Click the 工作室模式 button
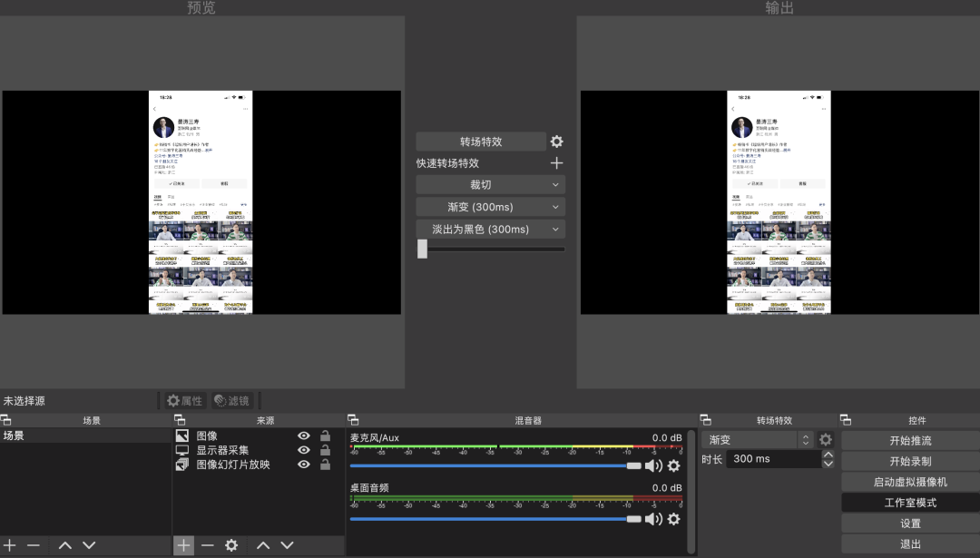 (x=909, y=502)
